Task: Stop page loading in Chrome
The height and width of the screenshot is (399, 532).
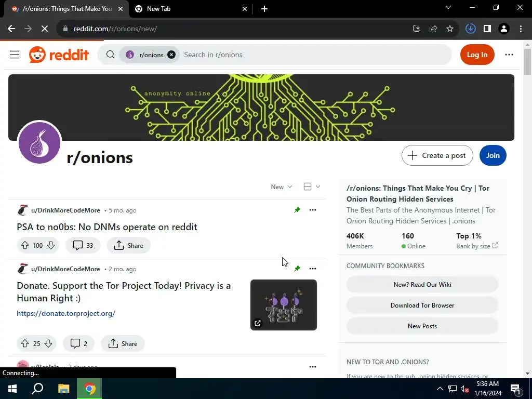Action: pos(45,29)
